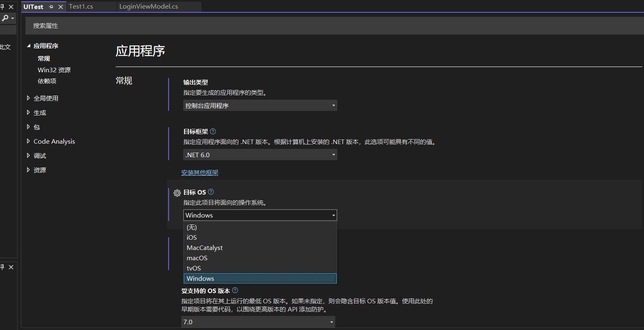Select Win32 资源 in the tree

(x=54, y=70)
